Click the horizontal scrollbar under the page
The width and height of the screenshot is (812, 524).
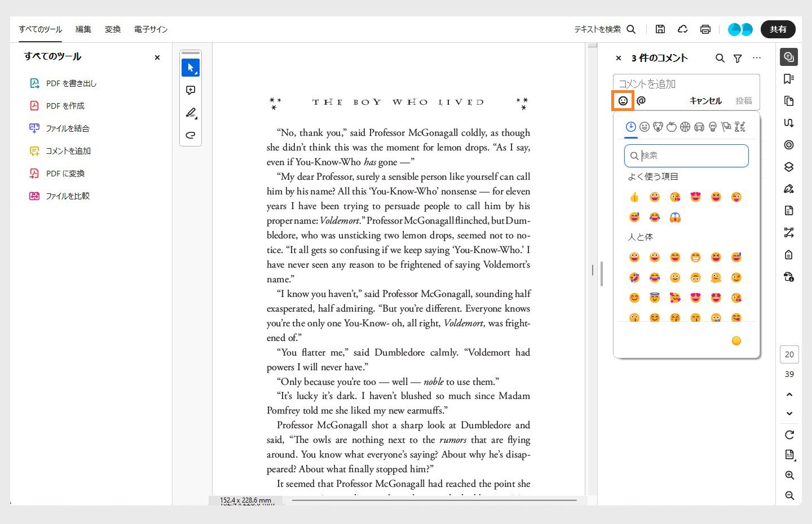(x=434, y=500)
